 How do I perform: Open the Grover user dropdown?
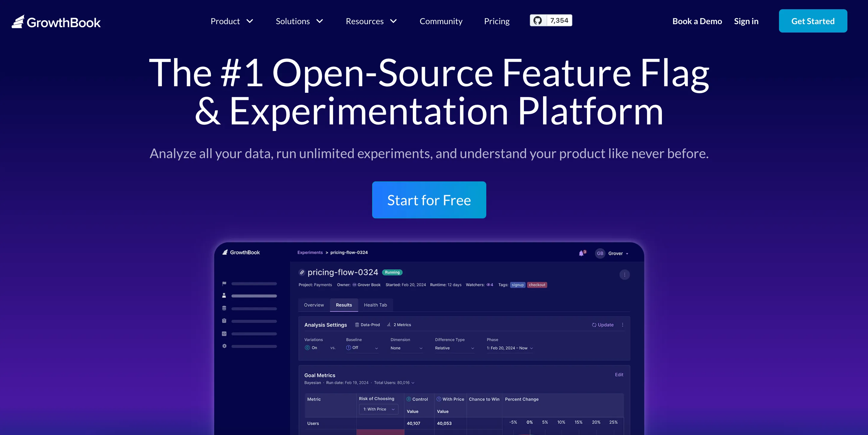(x=618, y=254)
